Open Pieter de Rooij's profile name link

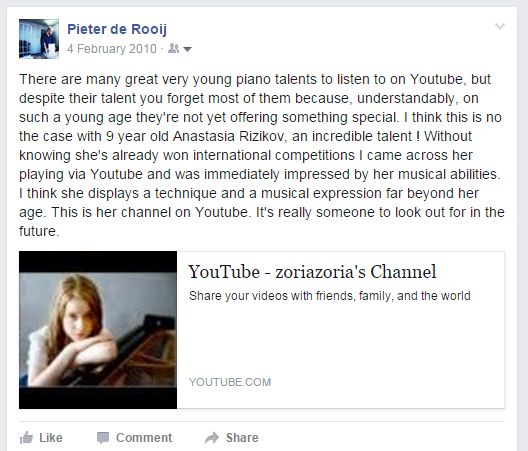click(117, 29)
